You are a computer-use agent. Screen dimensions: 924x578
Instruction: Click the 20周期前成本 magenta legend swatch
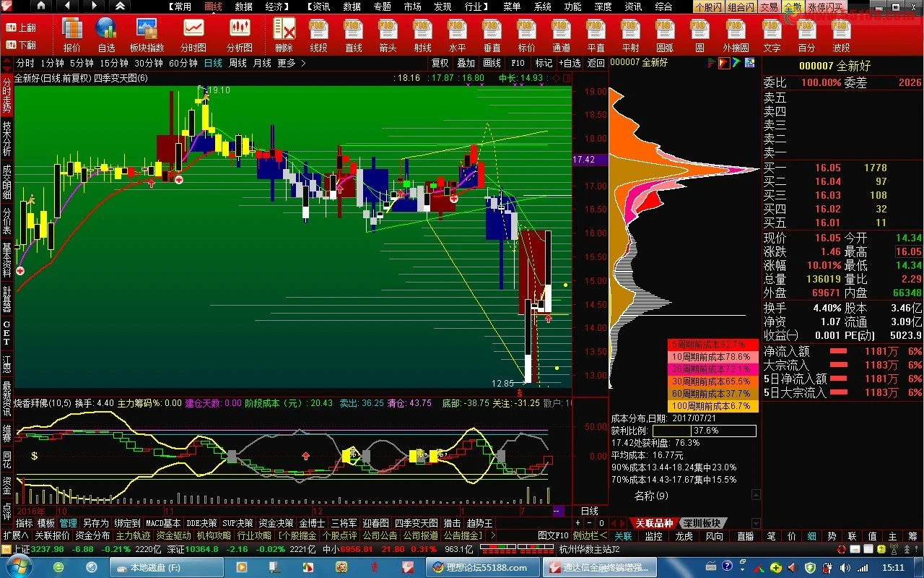point(713,369)
